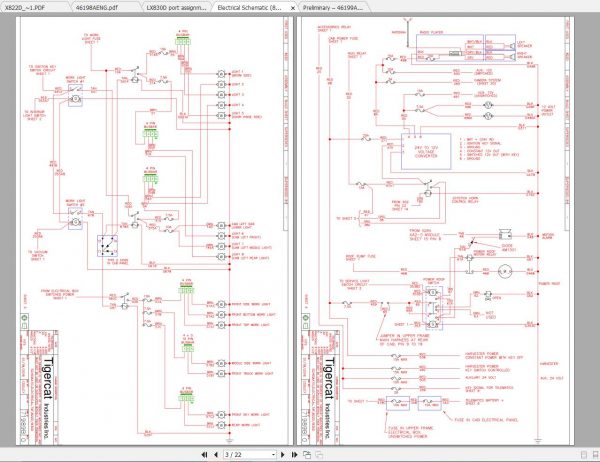This screenshot has width=600, height=462.
Task: Open the page number dropdown arrow
Action: [273, 455]
